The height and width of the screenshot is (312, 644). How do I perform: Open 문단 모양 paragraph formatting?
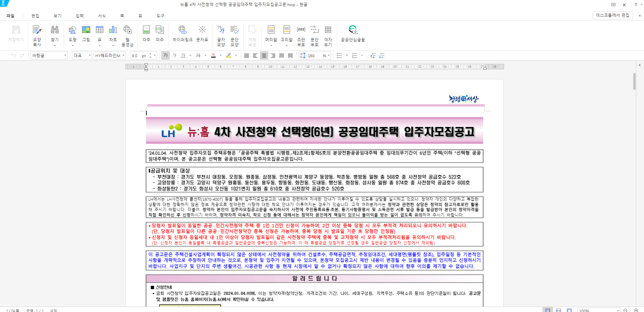235,35
